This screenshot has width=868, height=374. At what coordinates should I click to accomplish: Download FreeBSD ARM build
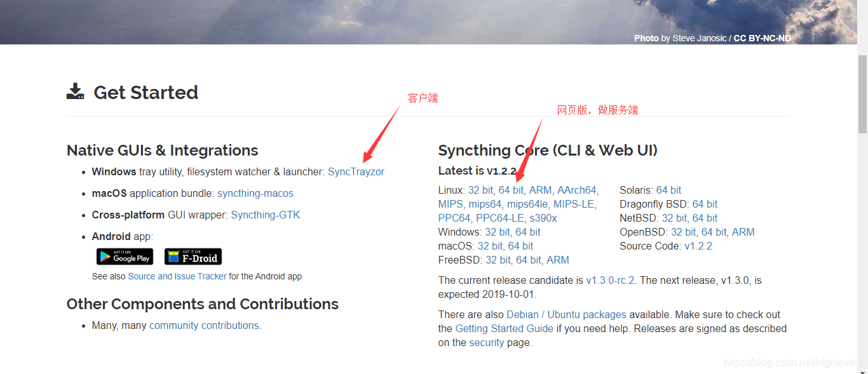(558, 260)
